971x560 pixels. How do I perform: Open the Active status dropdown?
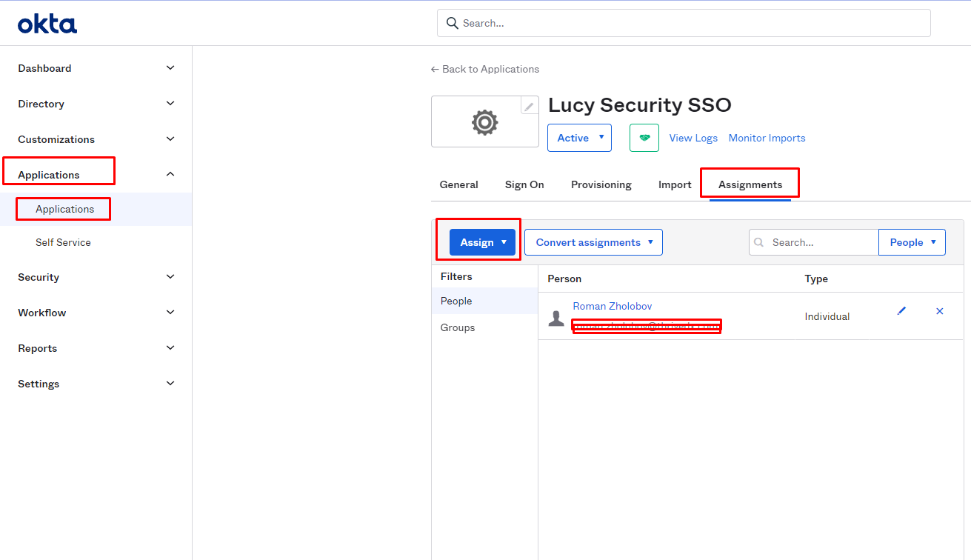(579, 138)
